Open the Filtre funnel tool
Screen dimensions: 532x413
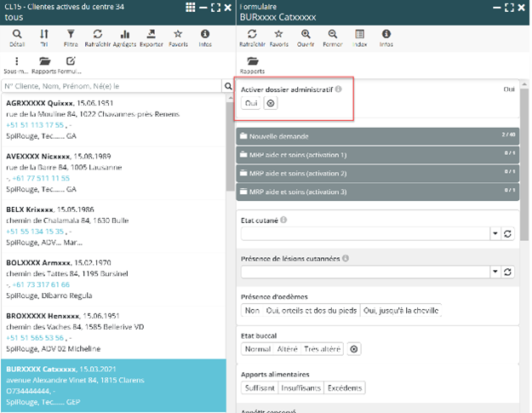pos(70,37)
